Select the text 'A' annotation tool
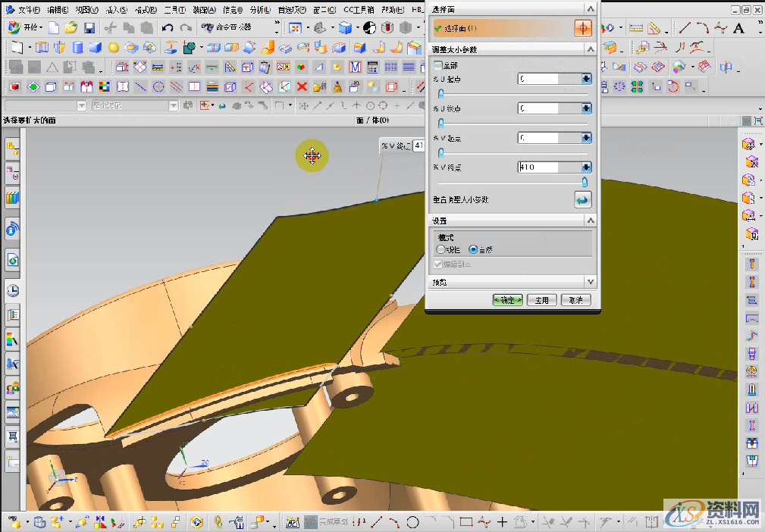 pyautogui.click(x=738, y=29)
